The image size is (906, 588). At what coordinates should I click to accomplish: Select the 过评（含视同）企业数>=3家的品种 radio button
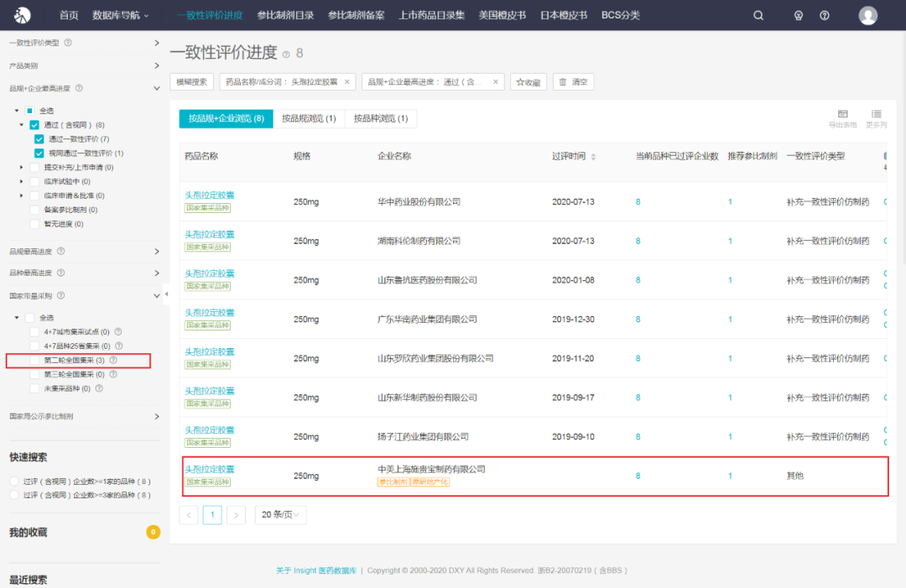(14, 495)
